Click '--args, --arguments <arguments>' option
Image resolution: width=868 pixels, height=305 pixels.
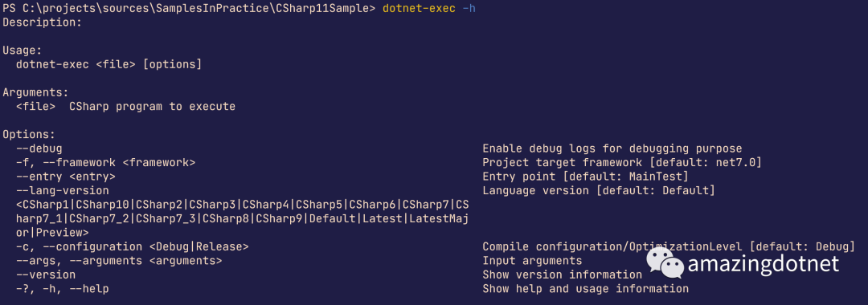tap(119, 260)
